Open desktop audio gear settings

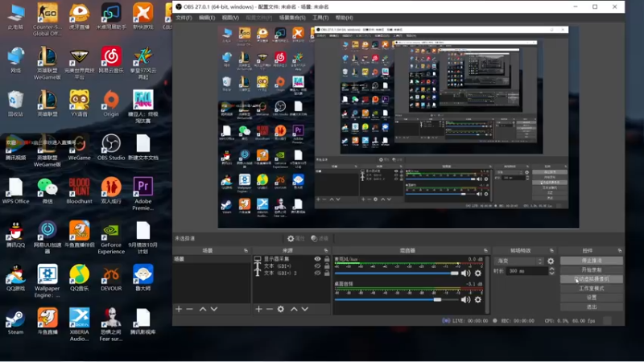click(x=478, y=299)
